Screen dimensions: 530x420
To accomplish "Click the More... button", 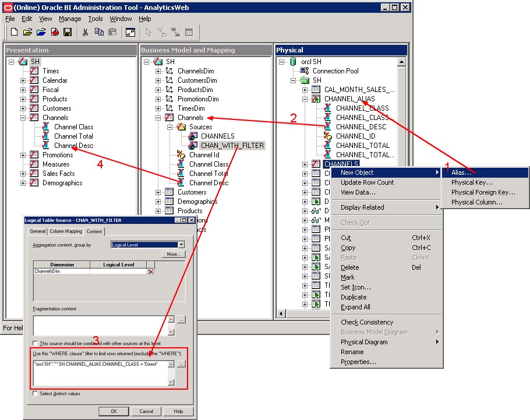I will click(x=174, y=254).
